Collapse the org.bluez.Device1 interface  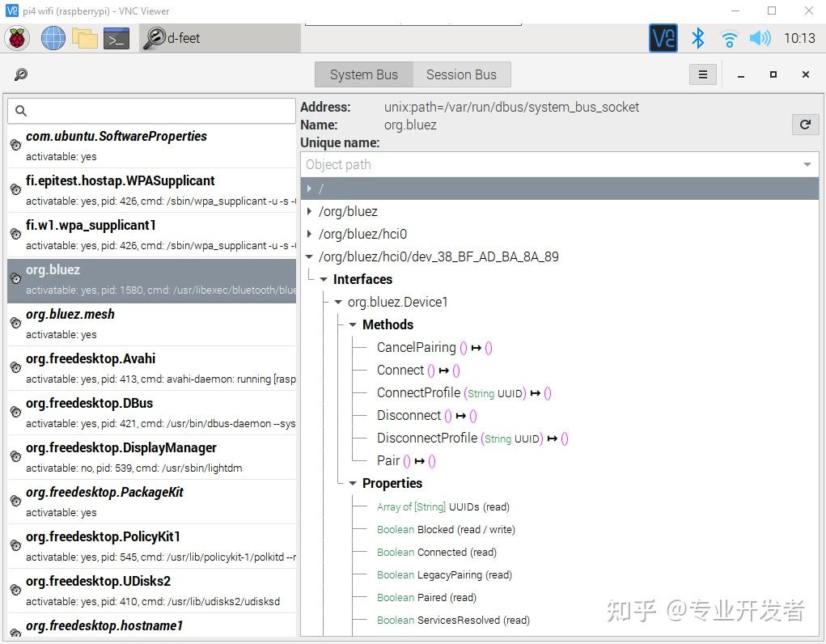click(338, 302)
